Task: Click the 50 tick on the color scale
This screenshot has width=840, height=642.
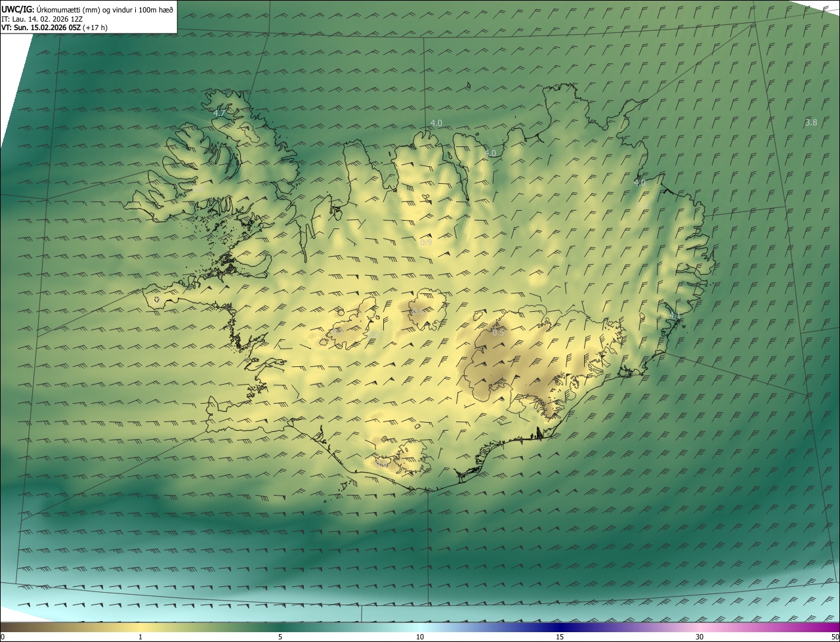Action: pos(835,637)
